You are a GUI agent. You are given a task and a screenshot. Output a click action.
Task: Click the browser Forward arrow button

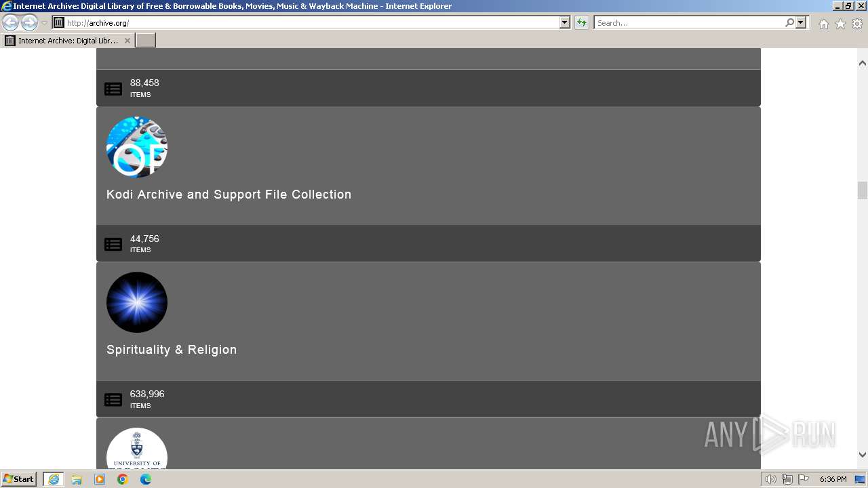(x=29, y=23)
